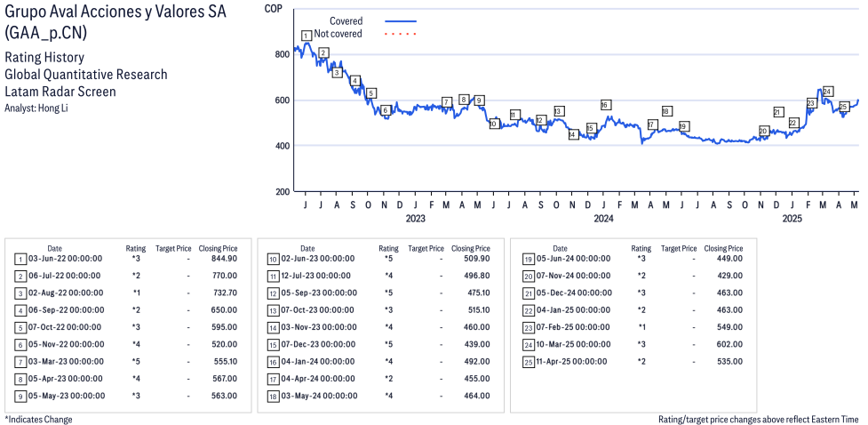Click chart marker 18 on the chart
This screenshot has width=868, height=425.
(666, 111)
